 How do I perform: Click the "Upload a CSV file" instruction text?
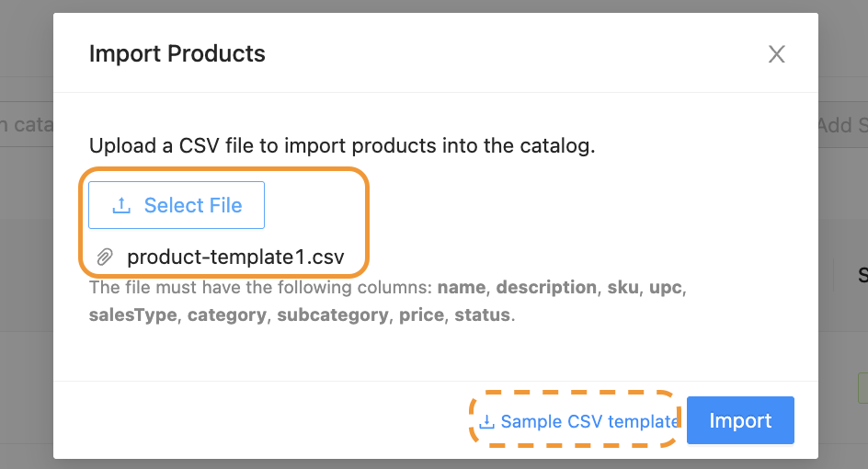(342, 145)
